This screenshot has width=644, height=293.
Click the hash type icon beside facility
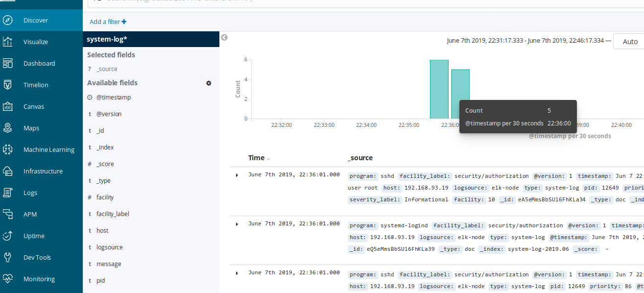click(x=90, y=197)
